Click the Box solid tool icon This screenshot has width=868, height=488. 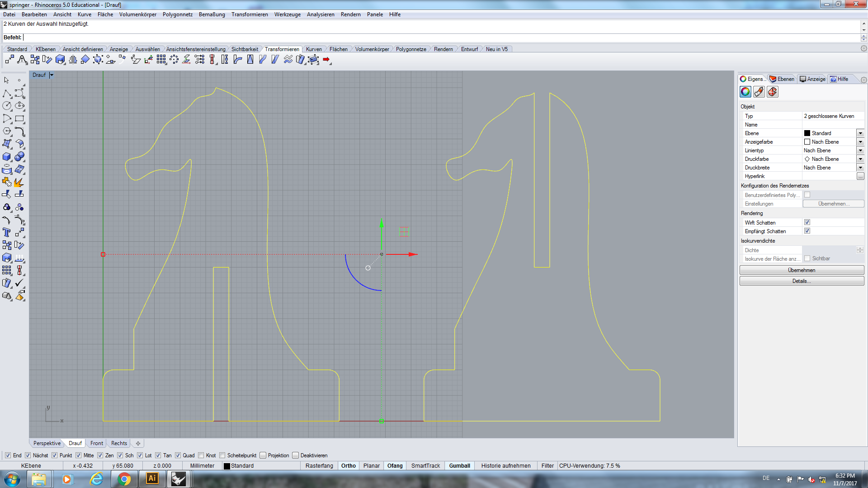pos(7,157)
